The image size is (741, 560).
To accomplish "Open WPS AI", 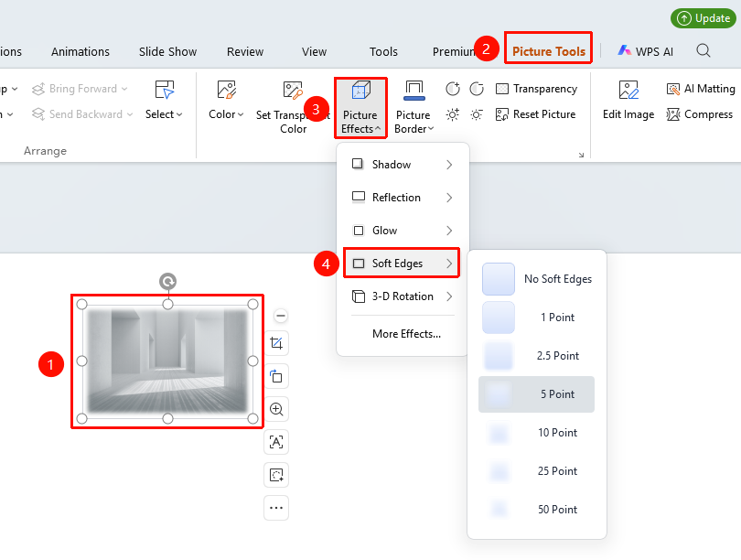I will click(646, 51).
